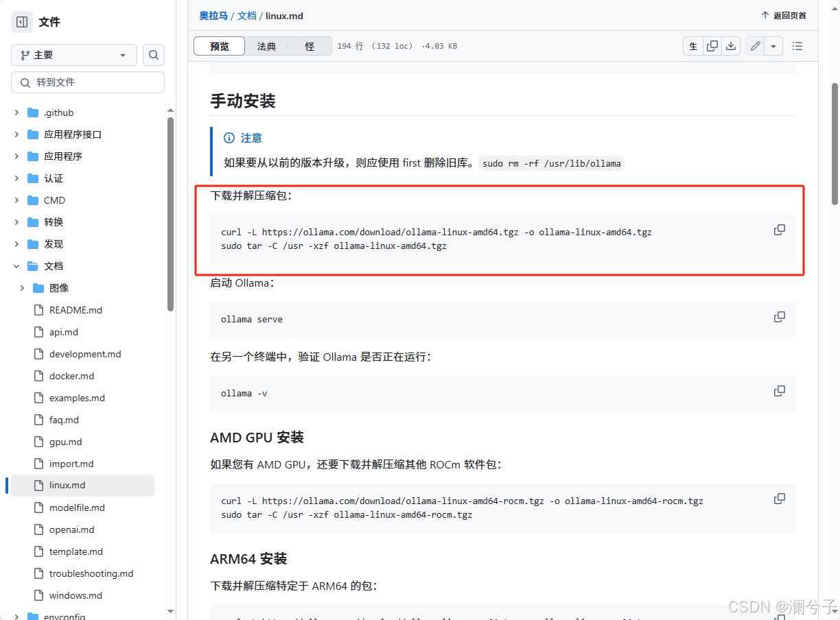
Task: Open the file search magnifier button
Action: pyautogui.click(x=154, y=55)
